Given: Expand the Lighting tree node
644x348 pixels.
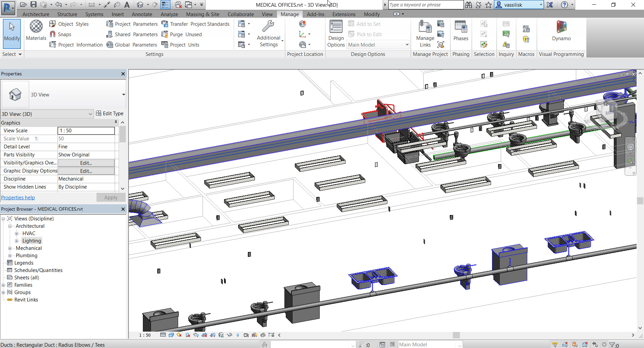Looking at the screenshot, I should 16,241.
